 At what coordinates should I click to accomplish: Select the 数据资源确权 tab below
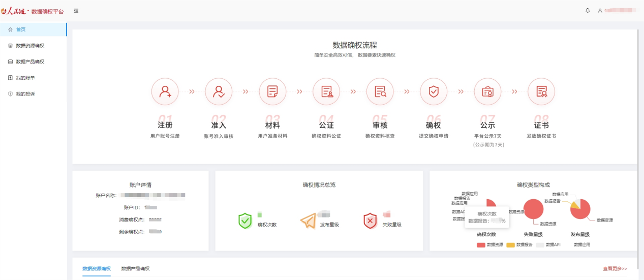pos(96,268)
